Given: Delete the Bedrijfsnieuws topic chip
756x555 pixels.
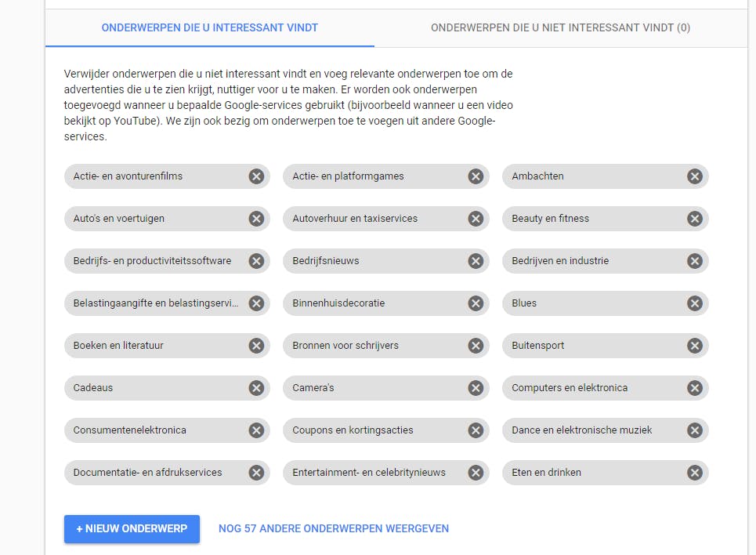Looking at the screenshot, I should click(476, 261).
